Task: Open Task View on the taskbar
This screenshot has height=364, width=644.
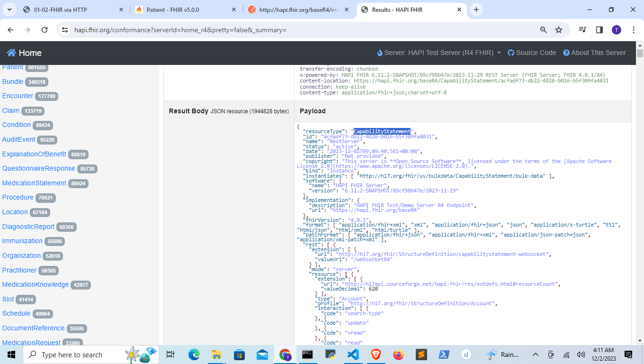Action: (x=170, y=355)
